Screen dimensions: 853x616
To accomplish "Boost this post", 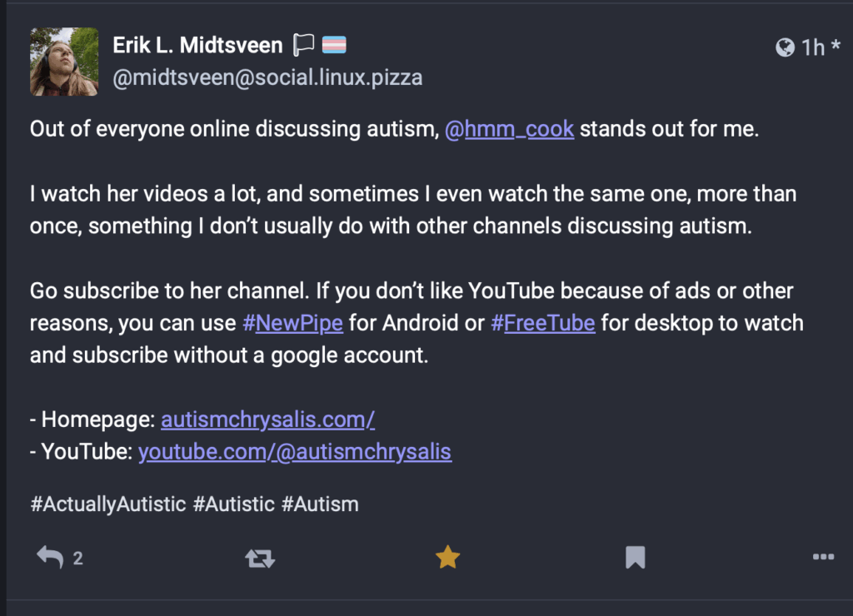I will point(259,557).
